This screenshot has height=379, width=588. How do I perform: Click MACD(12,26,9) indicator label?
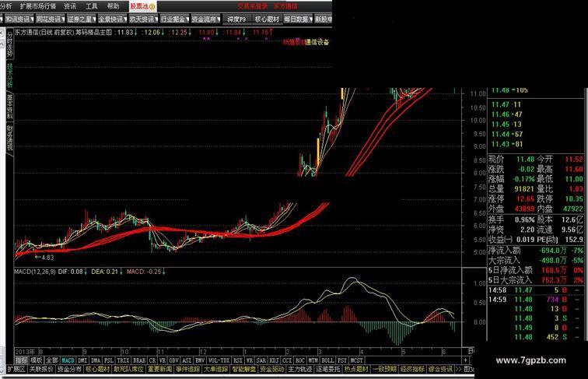point(35,272)
